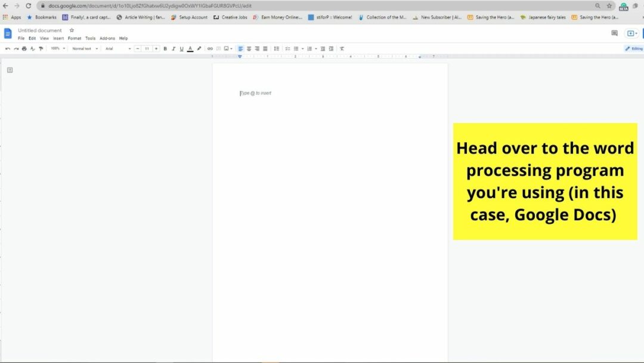Screen dimensions: 644x363
Task: Open line and paragraph spacing
Action: (277, 48)
